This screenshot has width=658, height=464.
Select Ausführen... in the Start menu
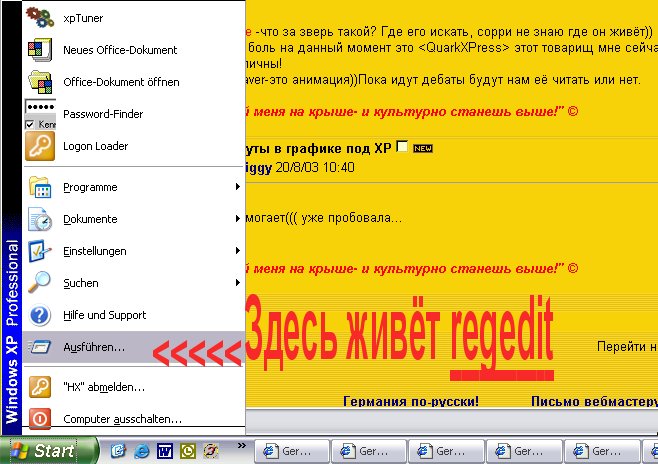click(x=93, y=348)
